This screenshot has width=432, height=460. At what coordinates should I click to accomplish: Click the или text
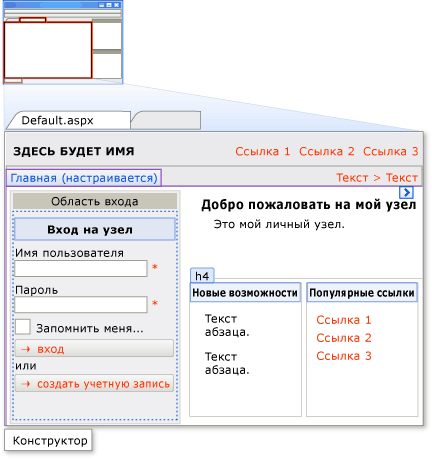(26, 366)
